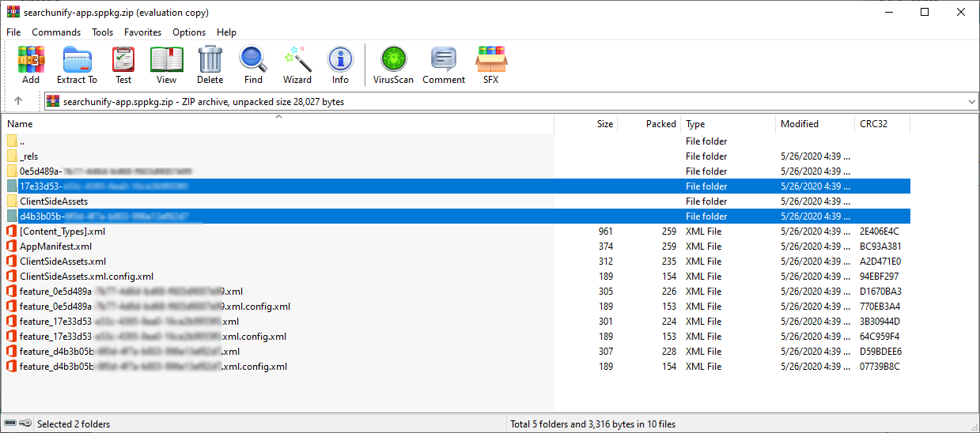Viewport: 980px width, 433px height.
Task: Launch the Wizard tool
Action: [297, 64]
